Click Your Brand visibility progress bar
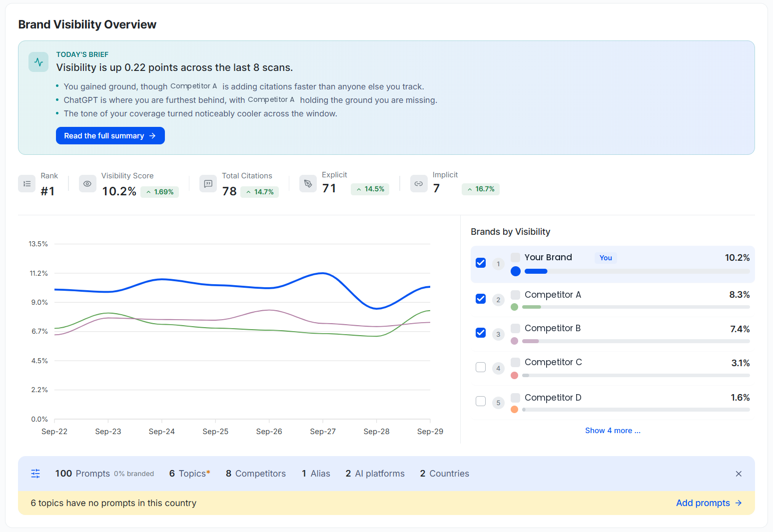This screenshot has height=532, width=773. pyautogui.click(x=637, y=271)
